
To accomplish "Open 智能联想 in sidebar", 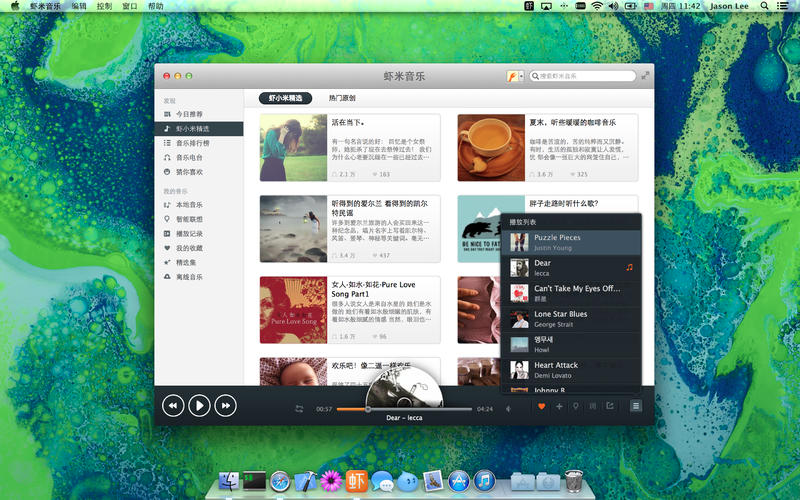I will point(198,219).
